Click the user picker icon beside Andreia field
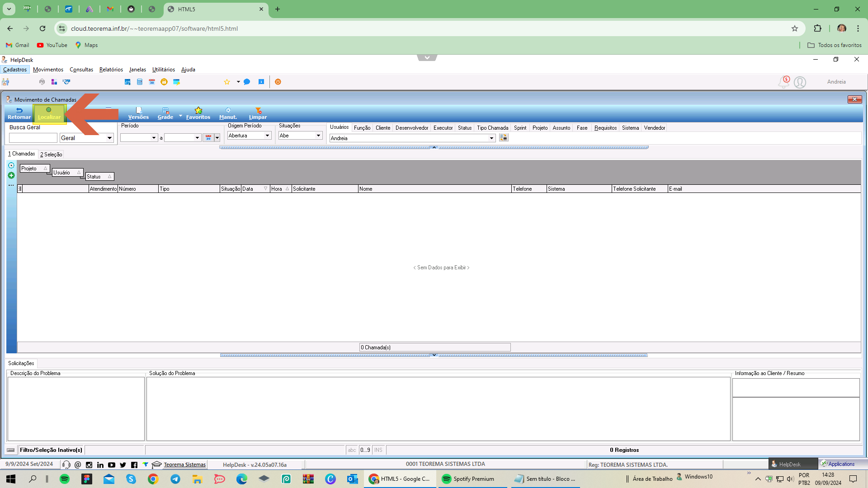The image size is (868, 488). [504, 137]
